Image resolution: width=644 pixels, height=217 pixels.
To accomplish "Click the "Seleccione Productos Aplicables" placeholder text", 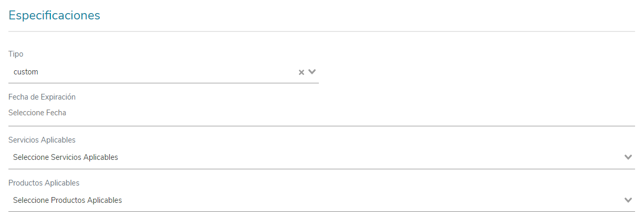I will click(68, 200).
